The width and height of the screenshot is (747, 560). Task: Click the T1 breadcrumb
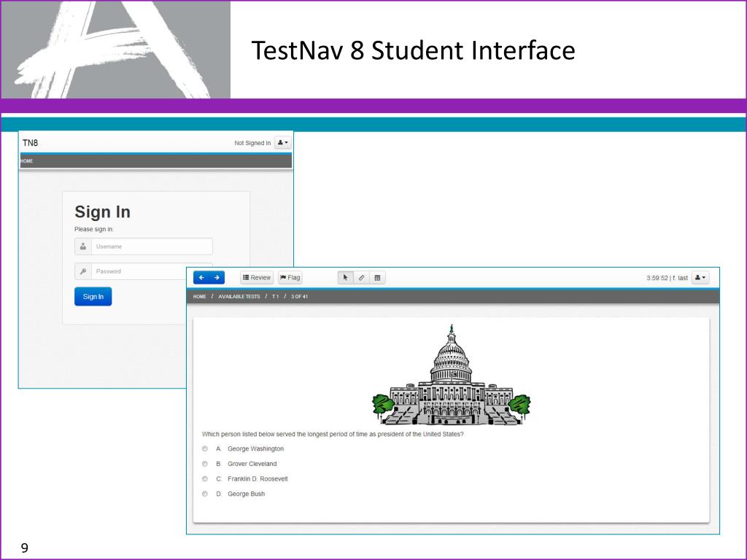(275, 297)
